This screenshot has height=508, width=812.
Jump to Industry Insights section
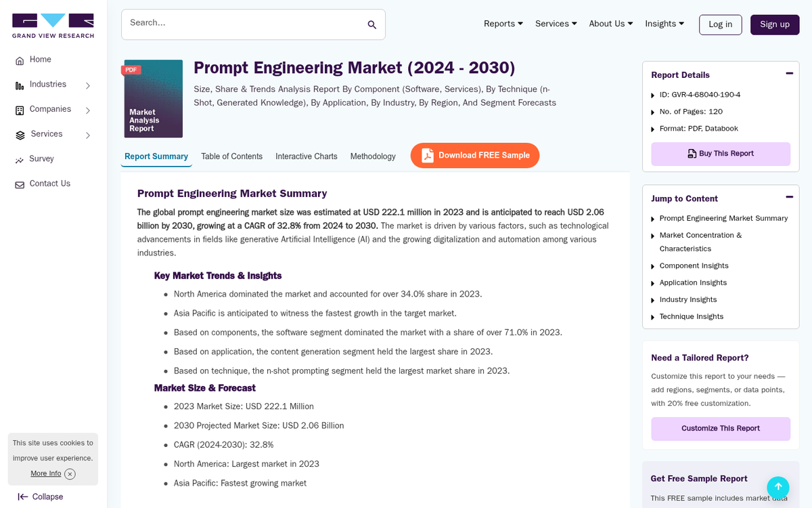pos(688,299)
